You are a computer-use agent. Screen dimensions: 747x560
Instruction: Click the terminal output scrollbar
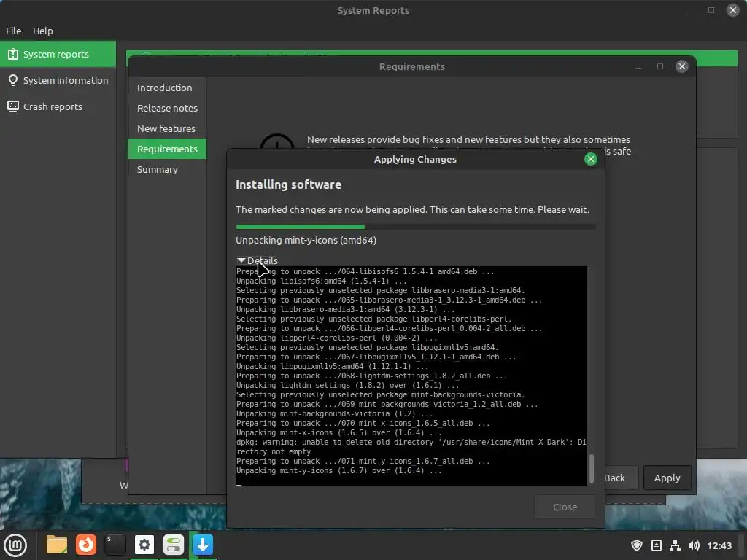[591, 469]
